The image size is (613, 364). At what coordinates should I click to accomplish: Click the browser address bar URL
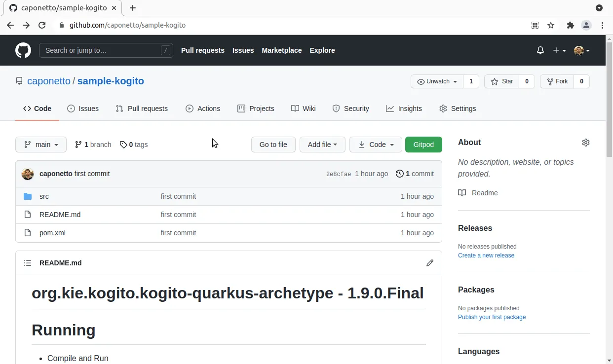click(x=127, y=25)
